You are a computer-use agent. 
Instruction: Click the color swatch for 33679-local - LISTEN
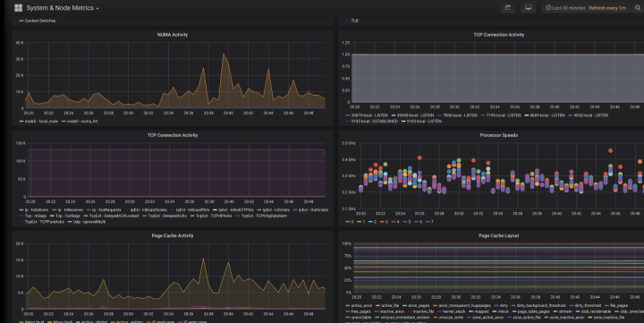click(347, 115)
